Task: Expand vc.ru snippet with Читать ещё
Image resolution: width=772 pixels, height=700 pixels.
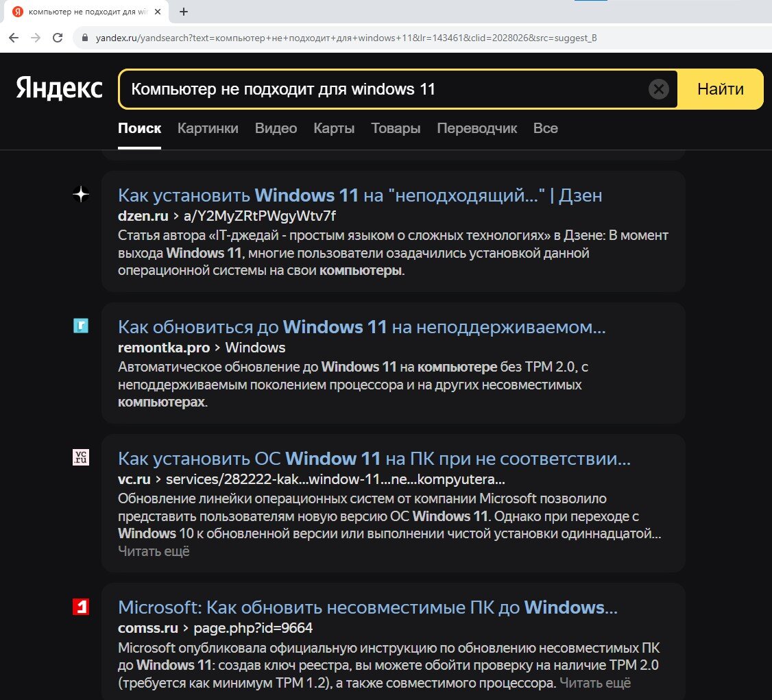Action: [154, 551]
